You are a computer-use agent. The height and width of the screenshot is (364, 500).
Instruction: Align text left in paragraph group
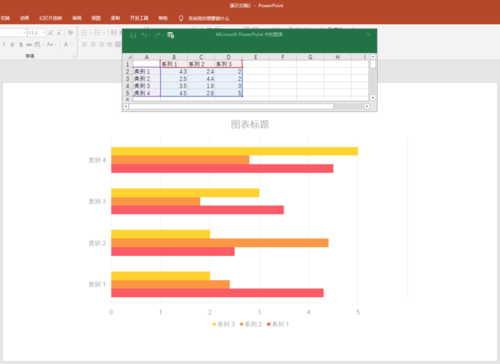(85, 44)
